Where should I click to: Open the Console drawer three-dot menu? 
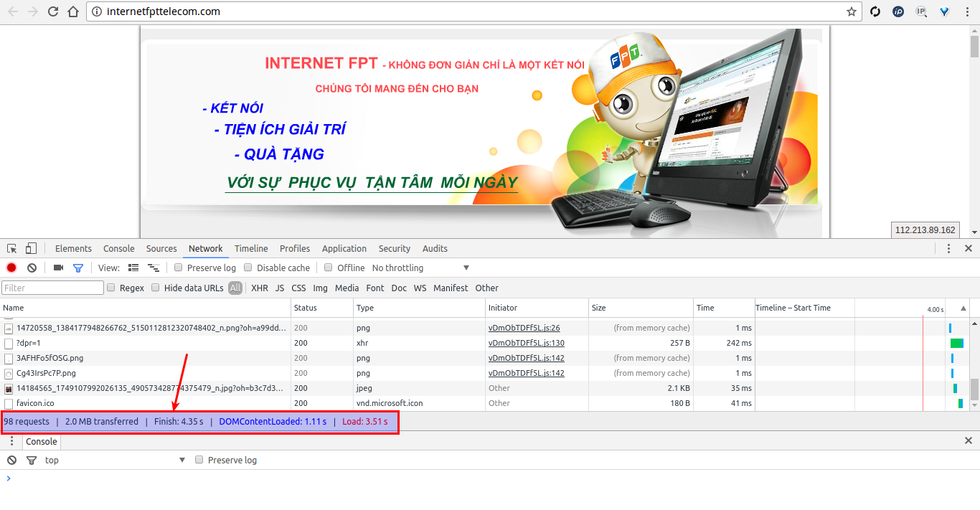11,441
